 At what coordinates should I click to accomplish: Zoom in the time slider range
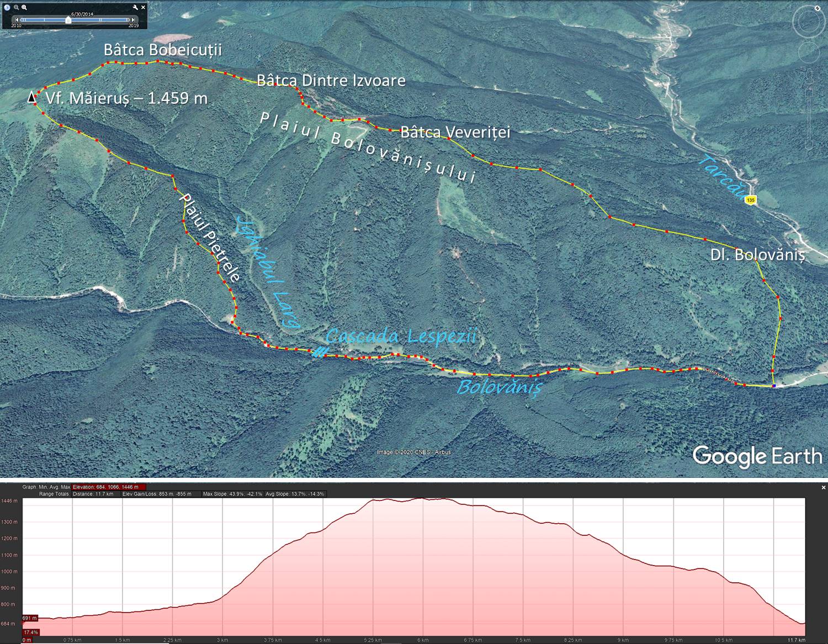[24, 8]
